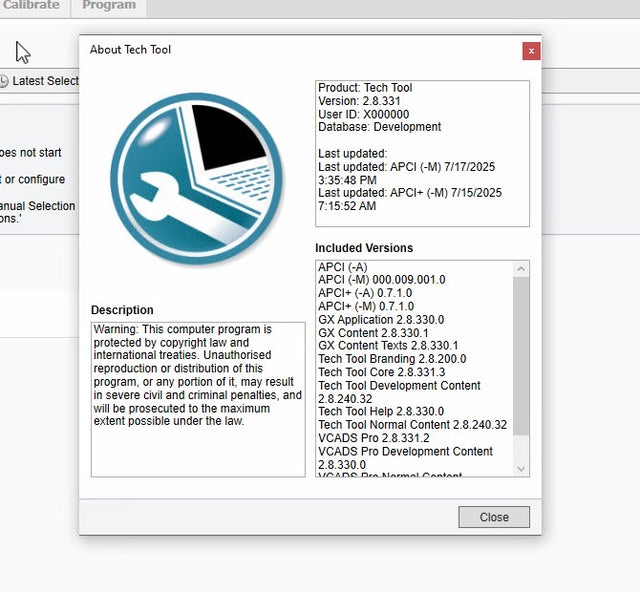
Task: Click inside the Description warning text box
Action: 197,398
